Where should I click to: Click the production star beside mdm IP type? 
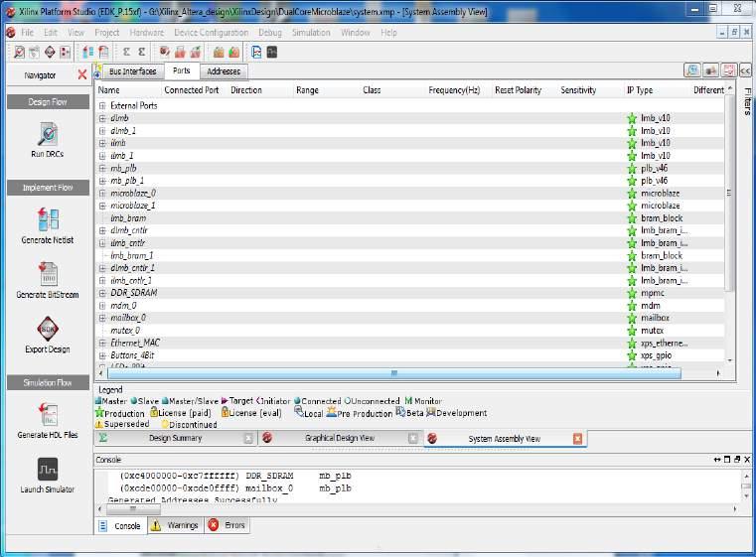632,306
